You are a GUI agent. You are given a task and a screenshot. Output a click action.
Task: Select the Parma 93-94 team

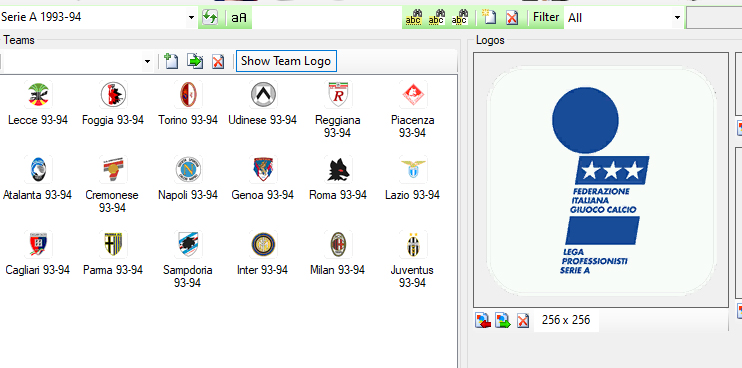click(x=113, y=254)
